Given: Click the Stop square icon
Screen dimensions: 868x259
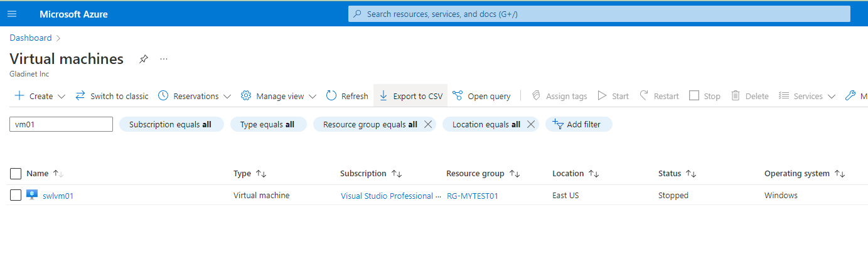Looking at the screenshot, I should tap(694, 96).
